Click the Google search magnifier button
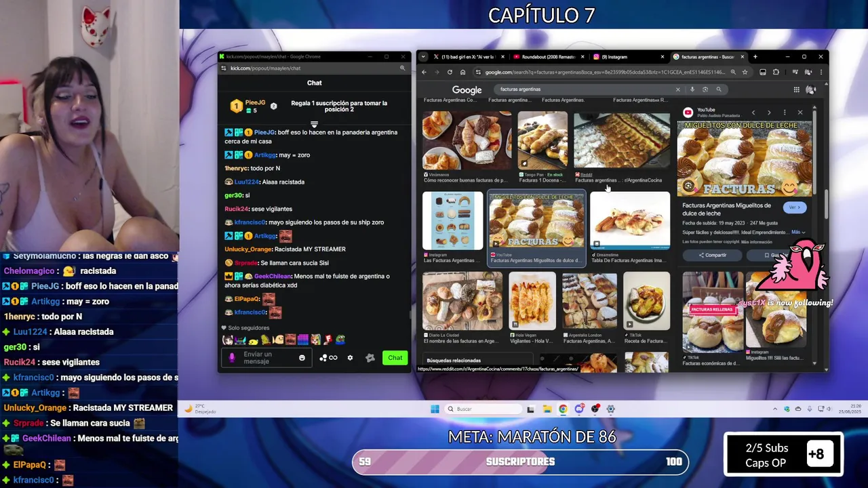The image size is (868, 488). coord(719,89)
